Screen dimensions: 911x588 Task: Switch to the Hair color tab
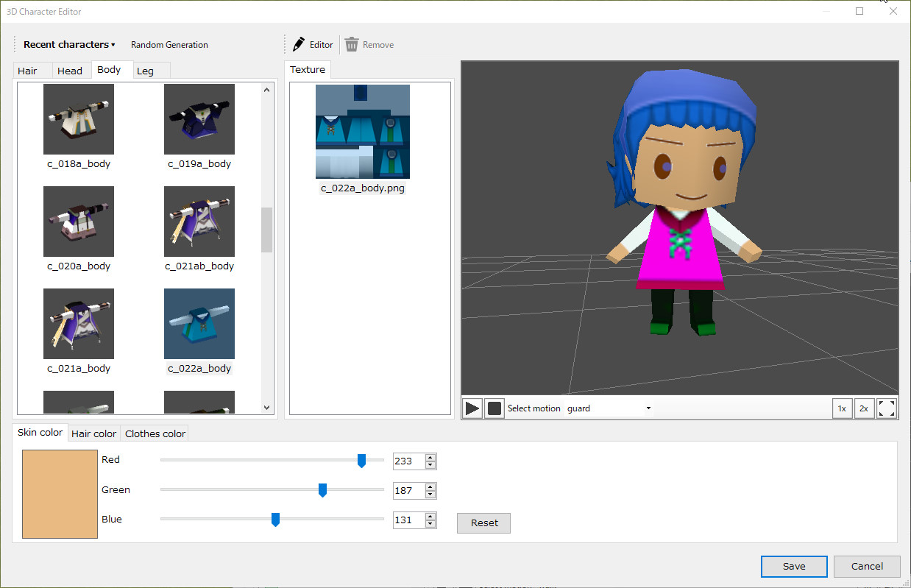[x=93, y=433]
